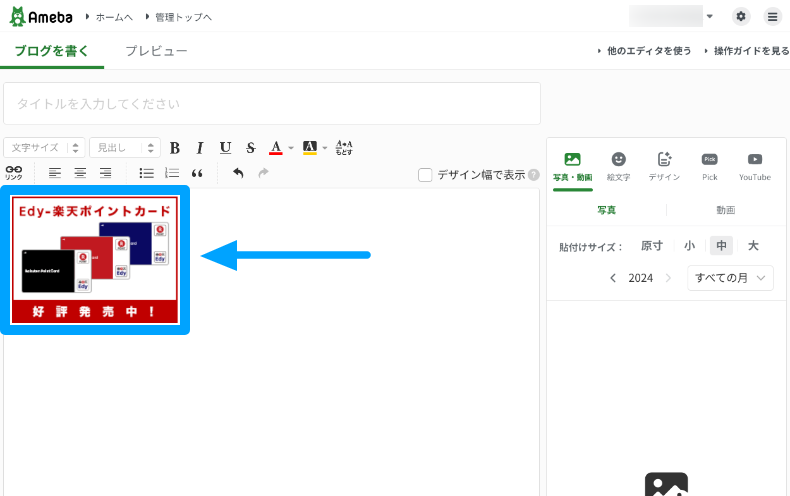Go to previous year before 2024
The image size is (790, 496).
tap(613, 278)
